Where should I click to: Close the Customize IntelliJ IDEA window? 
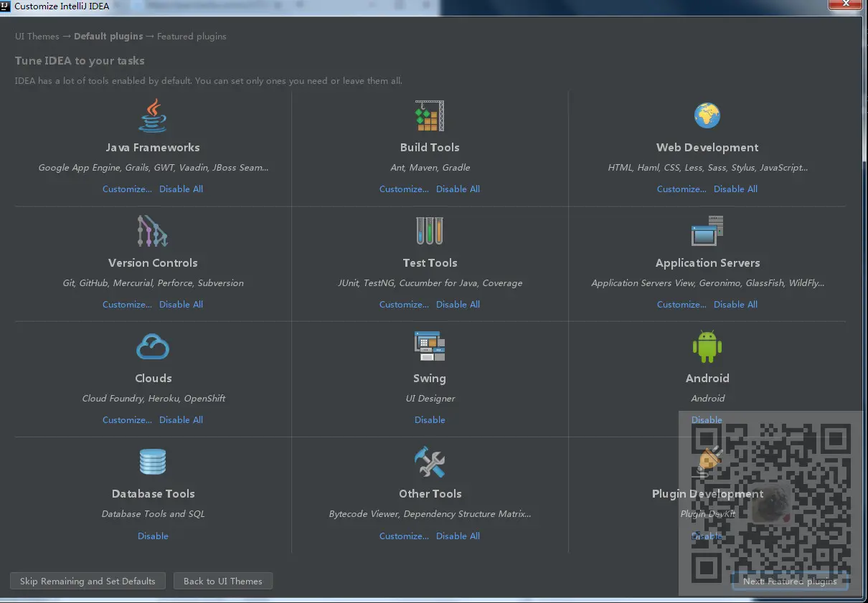coord(846,4)
